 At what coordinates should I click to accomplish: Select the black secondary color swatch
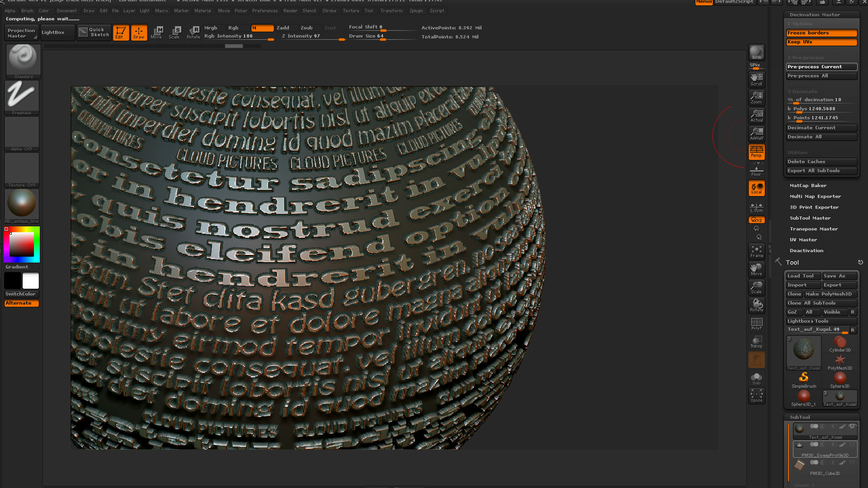13,281
